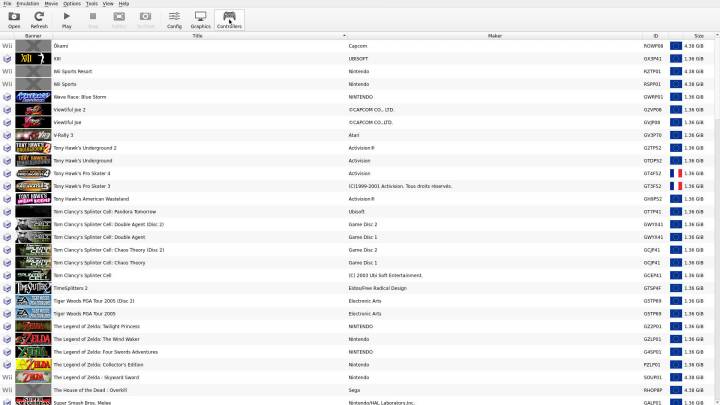
Task: Click the French flag for Tony Hawk's Pro Skater 3
Action: pos(675,186)
